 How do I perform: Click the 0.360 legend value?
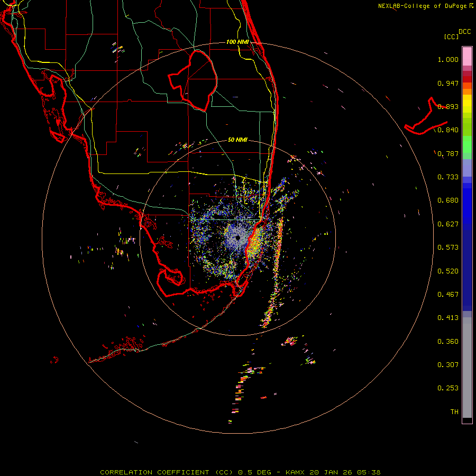pos(448,342)
